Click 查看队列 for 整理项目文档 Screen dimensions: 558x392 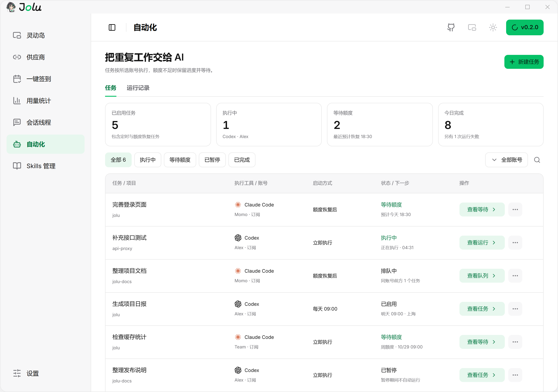[482, 276]
